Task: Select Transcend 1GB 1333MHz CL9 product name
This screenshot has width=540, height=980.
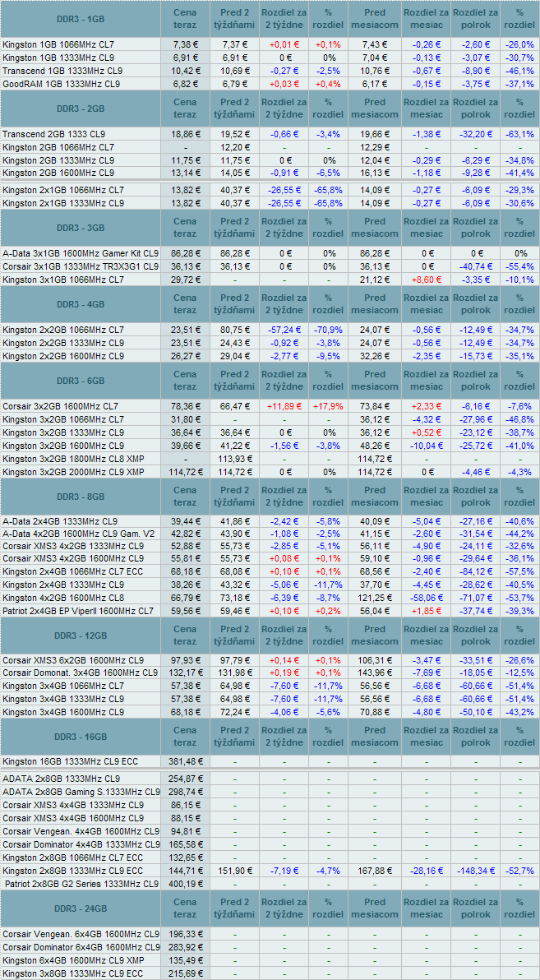Action: tap(62, 71)
